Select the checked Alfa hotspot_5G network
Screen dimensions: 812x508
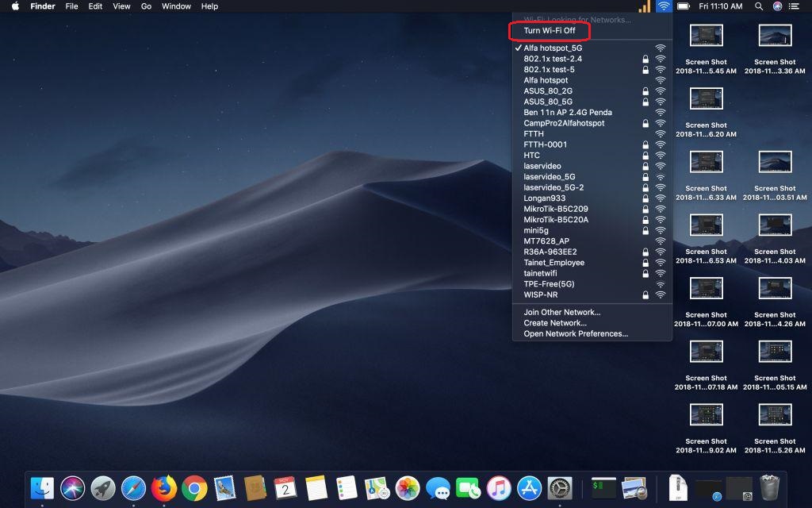(553, 48)
